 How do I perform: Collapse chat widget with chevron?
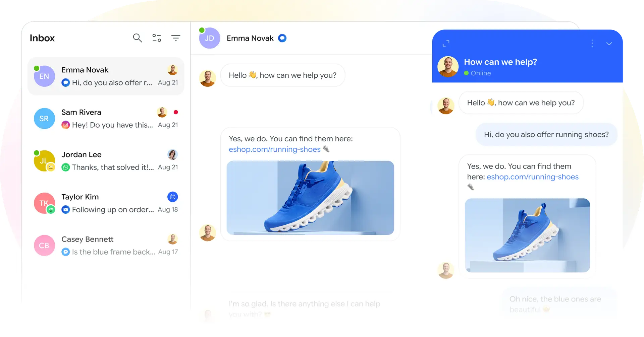[x=609, y=44]
